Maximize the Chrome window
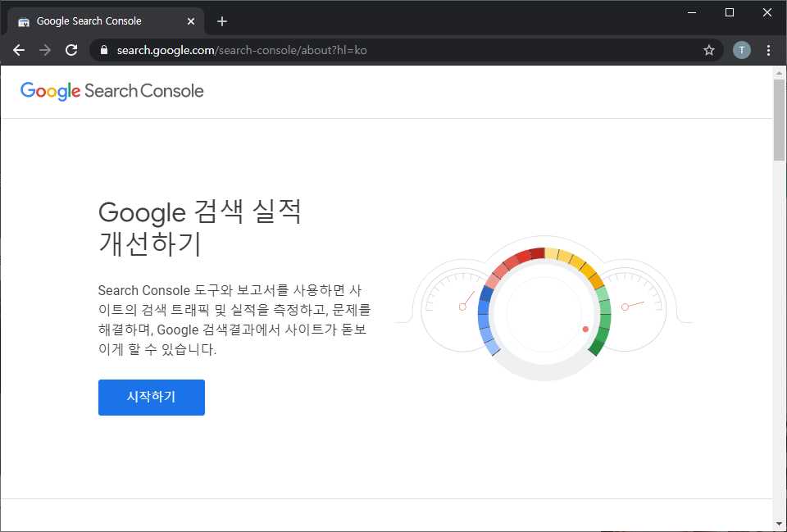 coord(730,12)
